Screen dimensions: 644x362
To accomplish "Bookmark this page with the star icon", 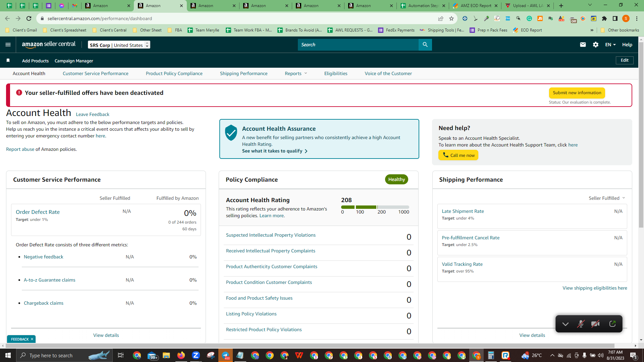I will pos(451,18).
